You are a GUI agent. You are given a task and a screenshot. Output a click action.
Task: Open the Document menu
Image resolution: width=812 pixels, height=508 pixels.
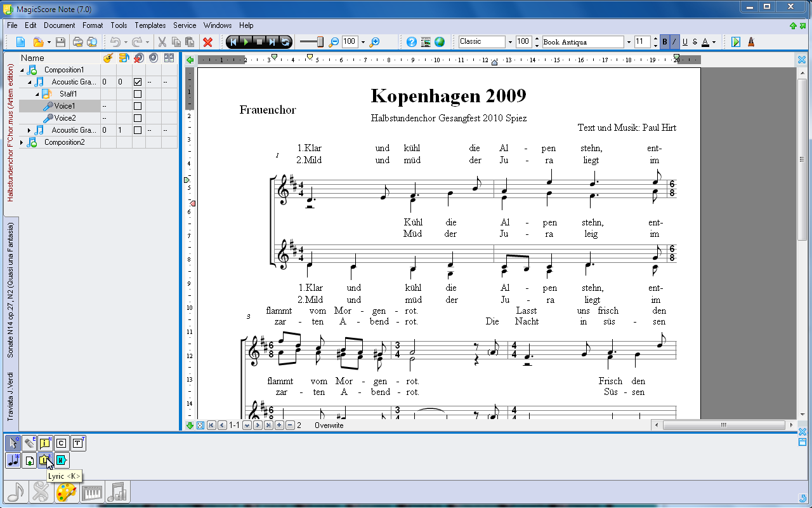tap(59, 25)
